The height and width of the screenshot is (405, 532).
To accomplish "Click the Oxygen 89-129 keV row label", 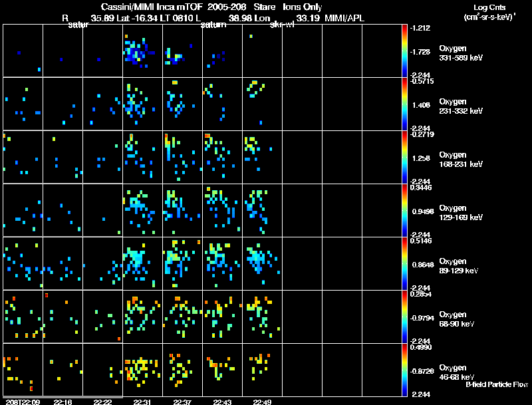I will [x=459, y=266].
